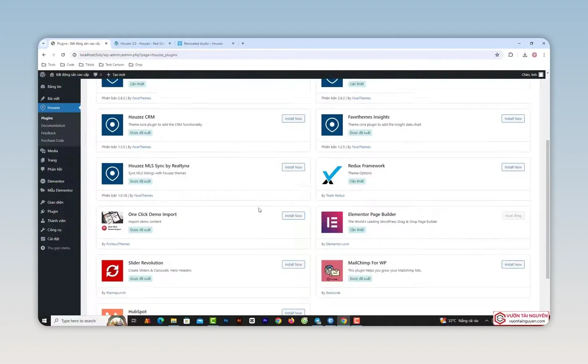The height and width of the screenshot is (364, 588).
Task: Open Elementor.com author link
Action: point(337,244)
